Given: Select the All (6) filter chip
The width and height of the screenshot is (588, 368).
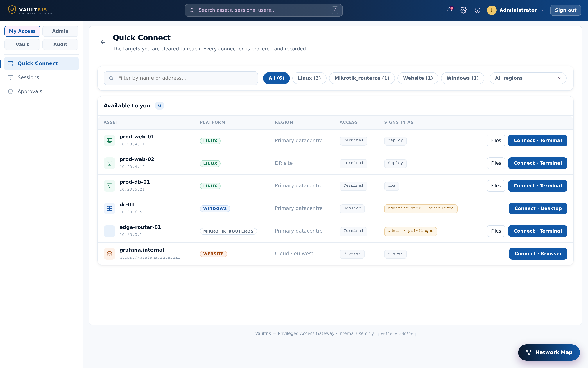Looking at the screenshot, I should (276, 78).
